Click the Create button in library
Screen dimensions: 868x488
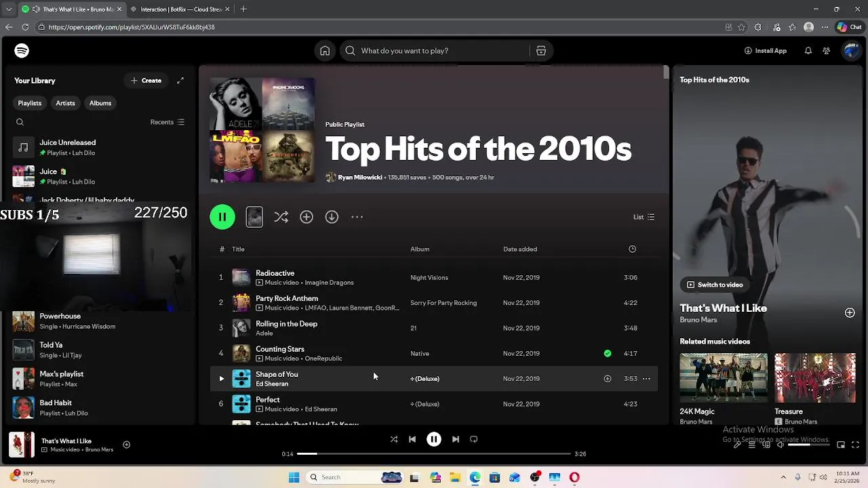(x=146, y=81)
